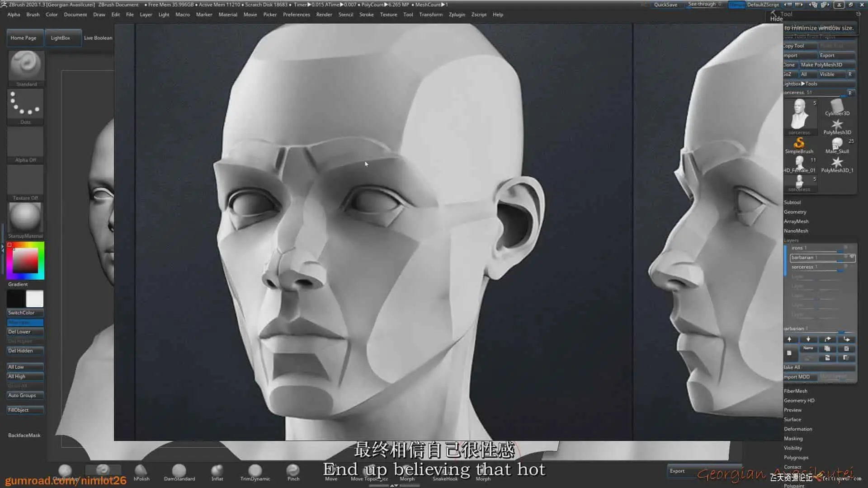Toggle barbarian layer visibility eye
Image resolution: width=868 pixels, height=488 pixels.
click(x=852, y=257)
